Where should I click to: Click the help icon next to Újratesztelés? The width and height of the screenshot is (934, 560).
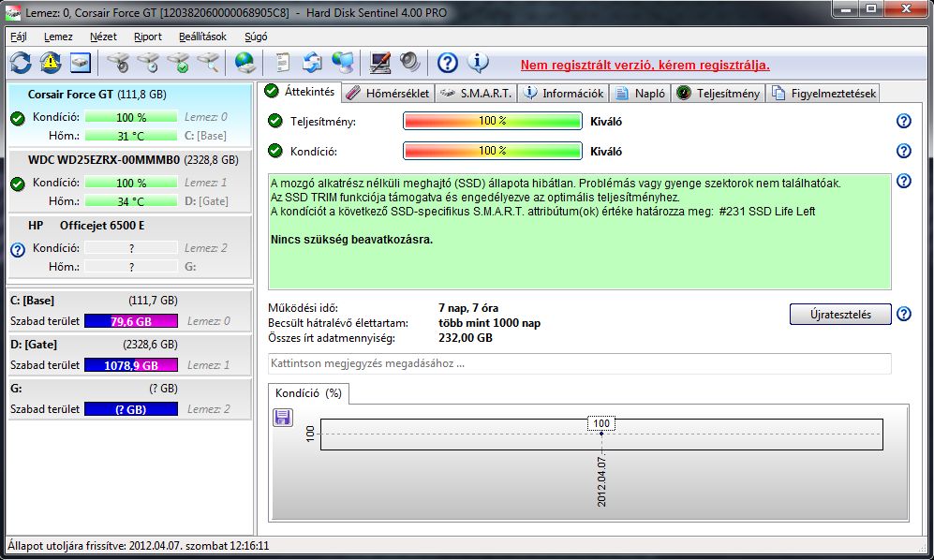(904, 314)
